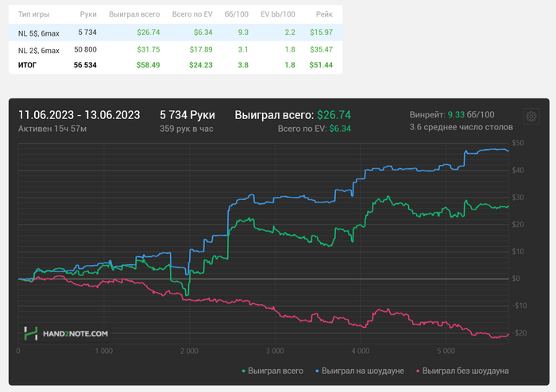Click 'Выиграл всего: $26.74' chart heading
Viewport: 556px width, 392px height.
pos(292,115)
